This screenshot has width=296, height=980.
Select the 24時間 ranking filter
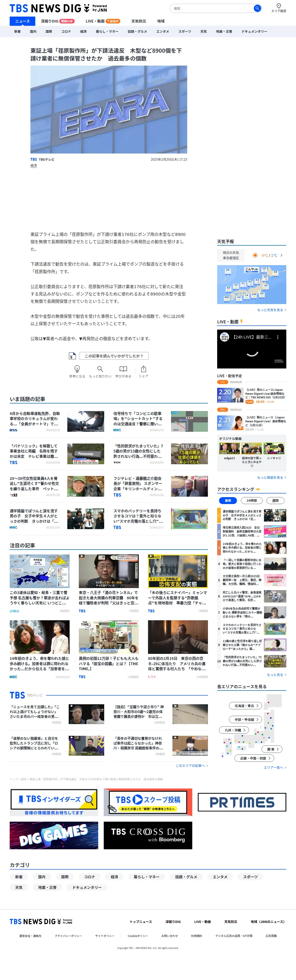[x=252, y=501]
